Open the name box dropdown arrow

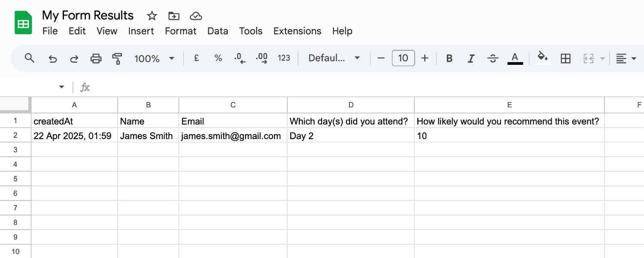(61, 87)
